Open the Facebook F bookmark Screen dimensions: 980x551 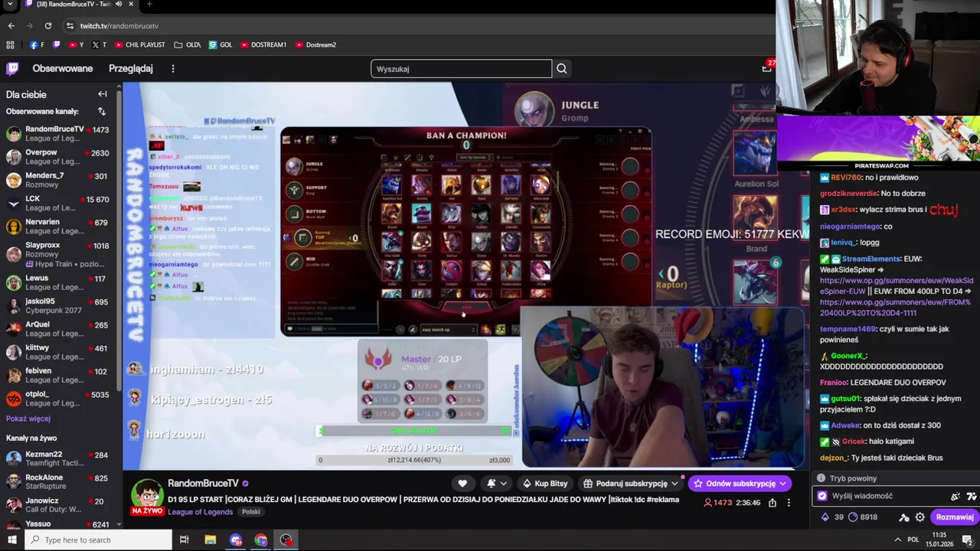pos(37,44)
